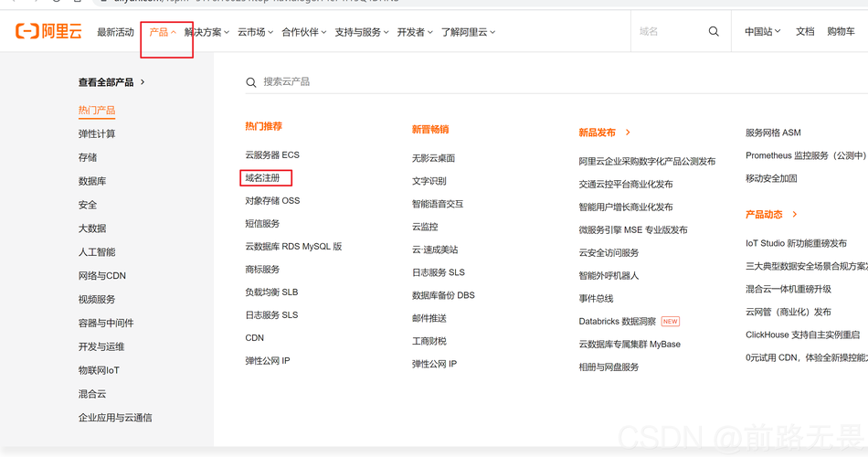The height and width of the screenshot is (457, 868).
Task: Expand the 开发者 menu
Action: (415, 32)
